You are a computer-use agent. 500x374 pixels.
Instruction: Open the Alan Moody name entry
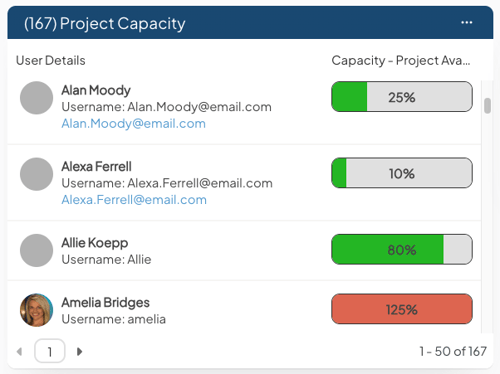tap(96, 90)
